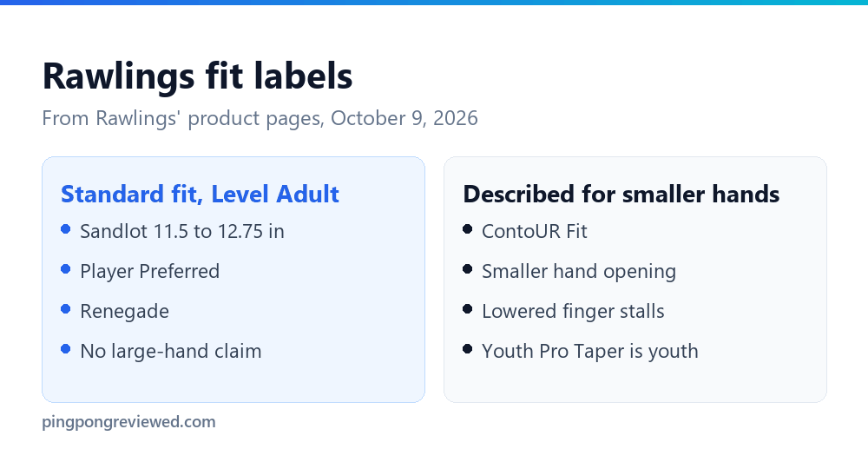The width and height of the screenshot is (868, 449).
Task: Click the blue gradient bar at top
Action: [434, 3]
